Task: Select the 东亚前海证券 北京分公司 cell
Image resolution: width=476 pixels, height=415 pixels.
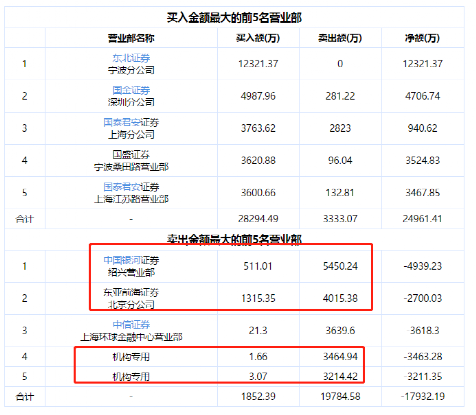Action: (x=131, y=298)
